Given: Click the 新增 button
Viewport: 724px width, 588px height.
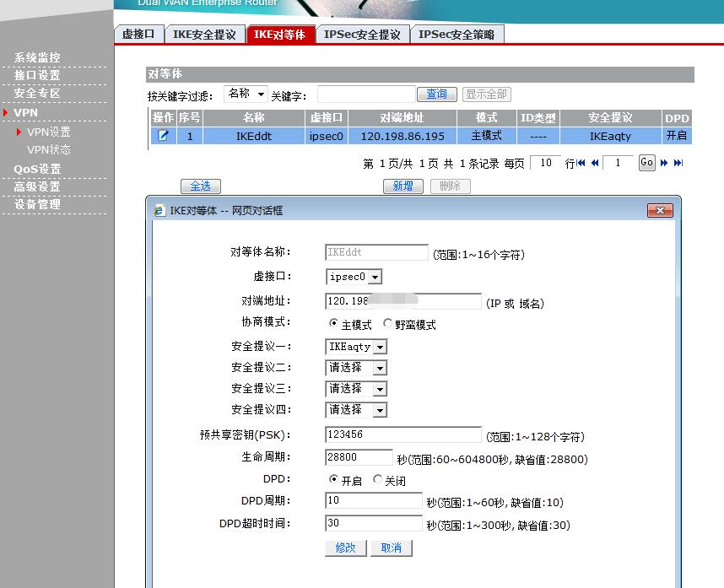Looking at the screenshot, I should coord(403,186).
